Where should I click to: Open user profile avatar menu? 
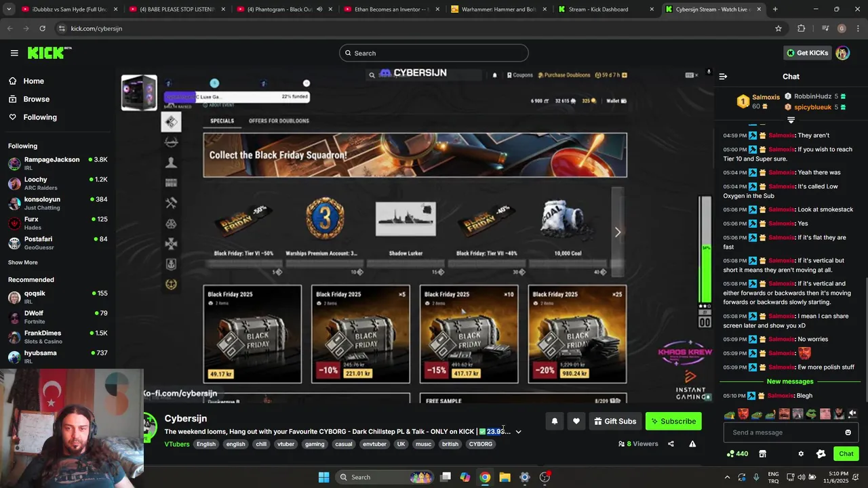pos(842,53)
